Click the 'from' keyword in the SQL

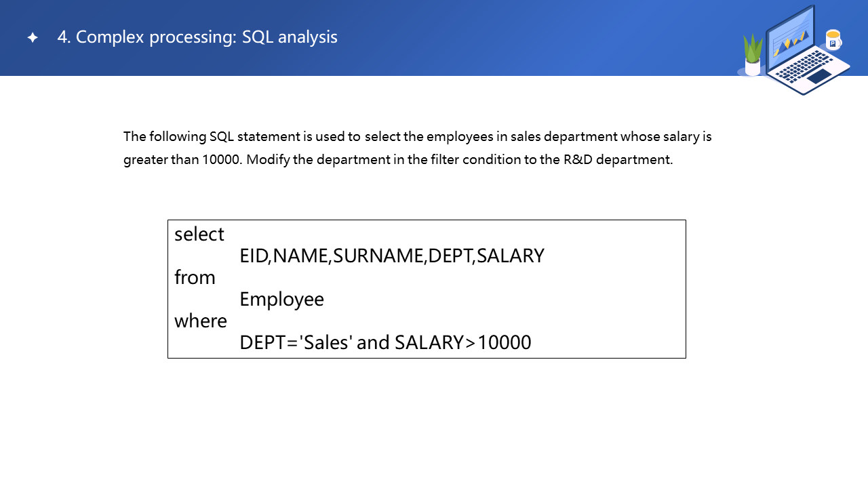[x=195, y=278]
